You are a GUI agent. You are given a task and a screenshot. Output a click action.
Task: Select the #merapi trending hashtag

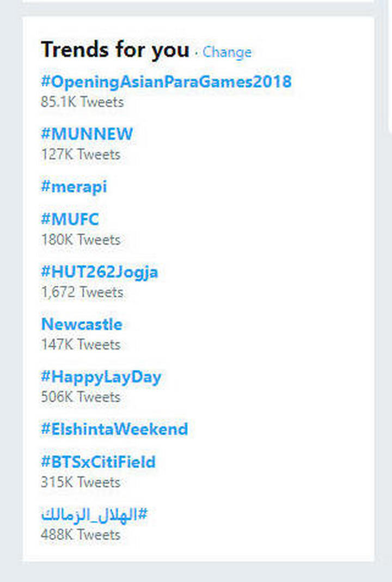coord(74,186)
